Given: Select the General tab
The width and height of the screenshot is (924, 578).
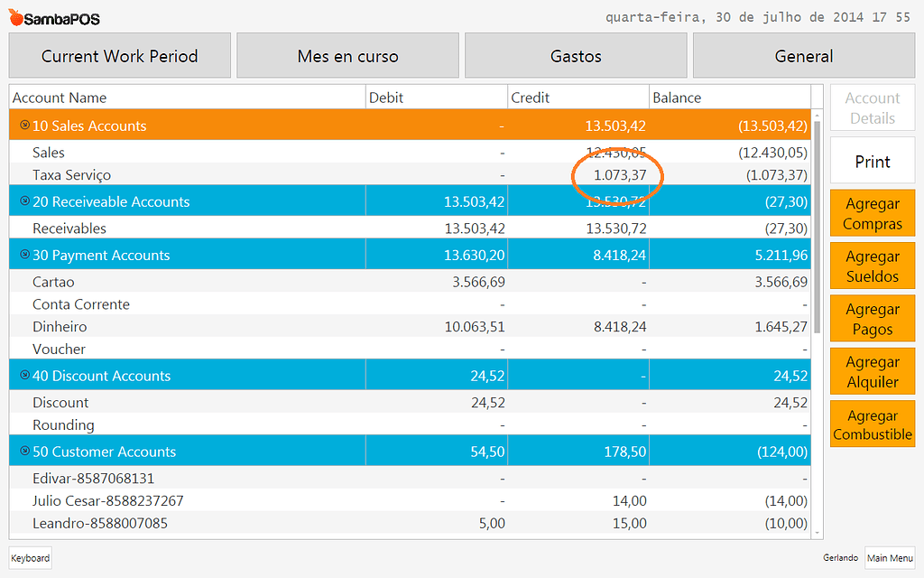Looking at the screenshot, I should 802,55.
